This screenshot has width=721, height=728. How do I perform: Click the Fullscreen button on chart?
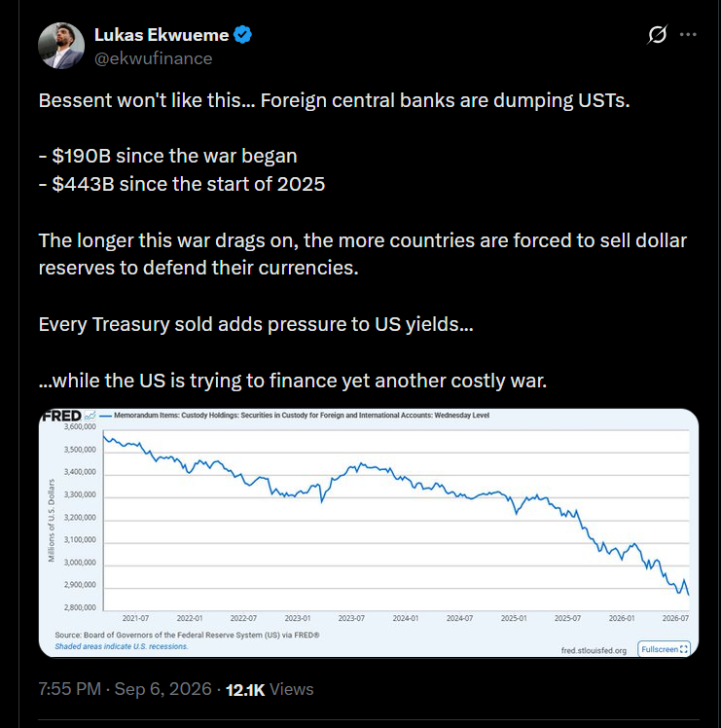(664, 649)
